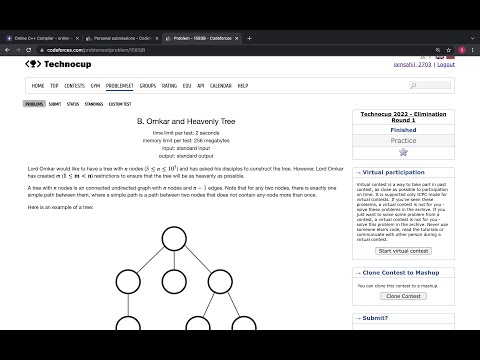Go back with the browser back arrow

(x=7, y=50)
